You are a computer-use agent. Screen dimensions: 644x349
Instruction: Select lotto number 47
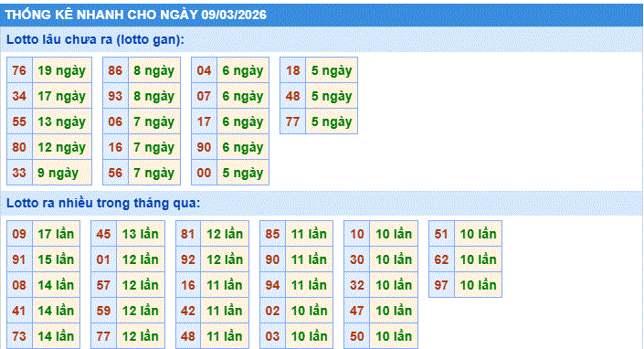357,311
